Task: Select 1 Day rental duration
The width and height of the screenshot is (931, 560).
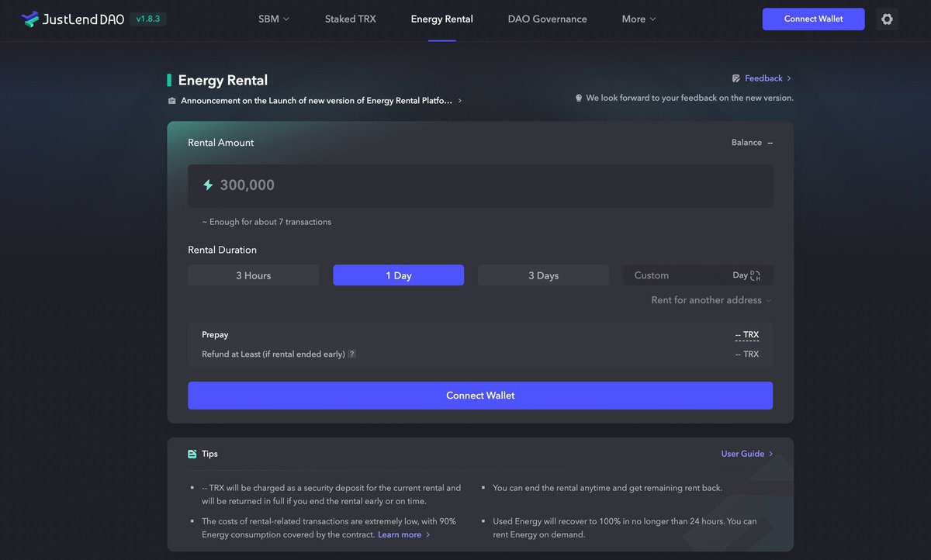Action: tap(398, 275)
